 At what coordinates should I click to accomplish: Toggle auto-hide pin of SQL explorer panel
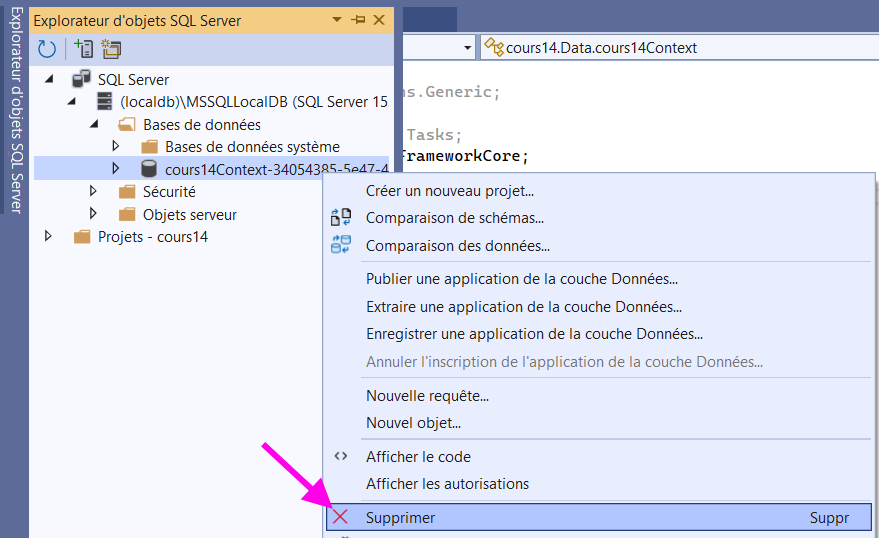click(358, 20)
